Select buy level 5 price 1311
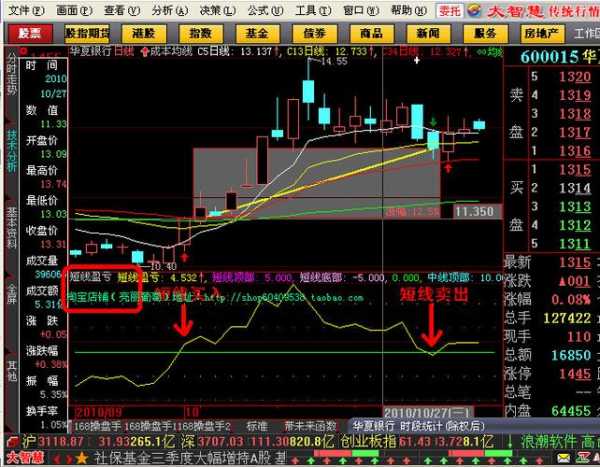 click(575, 244)
